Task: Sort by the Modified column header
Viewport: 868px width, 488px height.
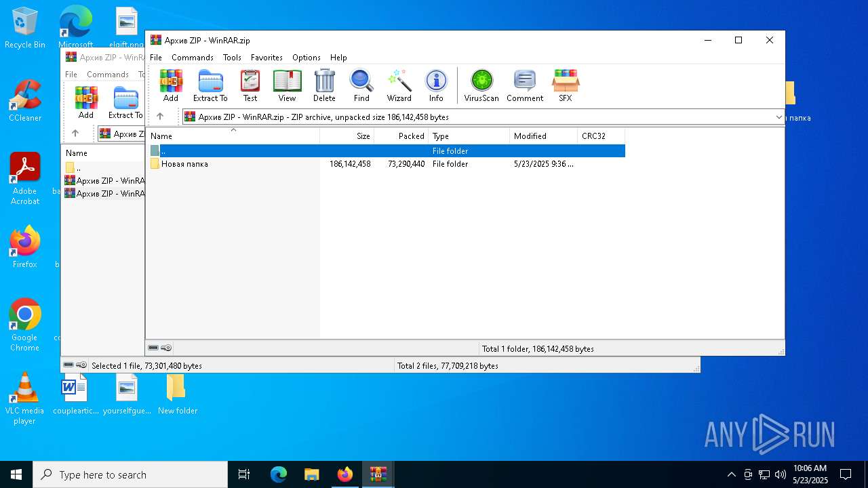Action: 544,136
